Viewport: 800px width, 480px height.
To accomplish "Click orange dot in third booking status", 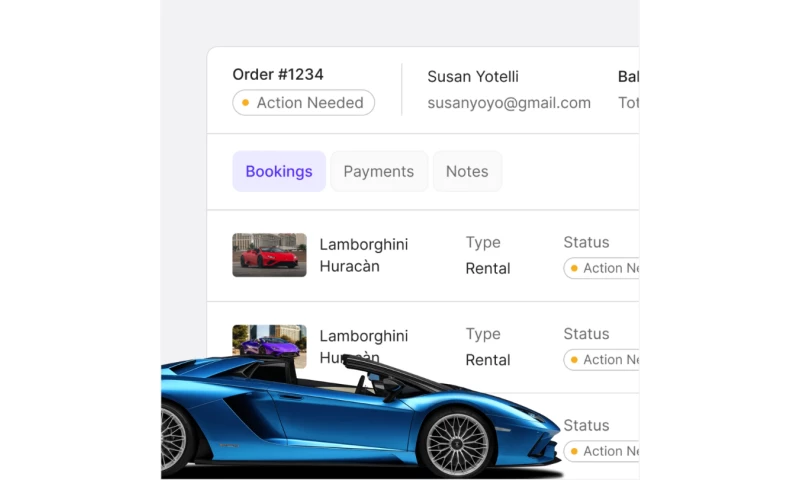I will pos(574,451).
